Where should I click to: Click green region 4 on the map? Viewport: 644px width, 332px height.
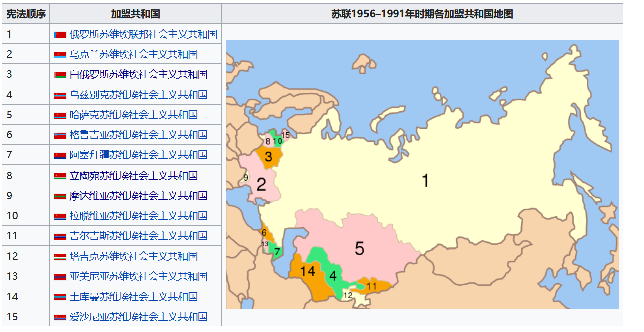point(333,276)
